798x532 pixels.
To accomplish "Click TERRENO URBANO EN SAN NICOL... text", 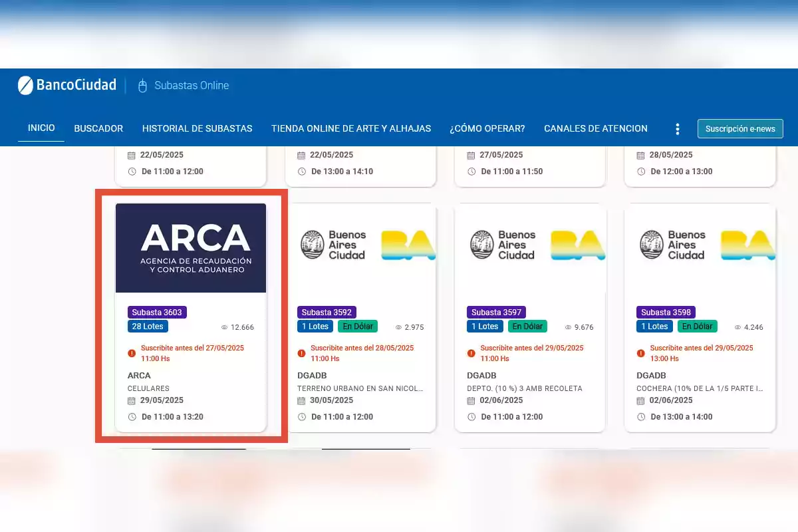I will click(360, 388).
